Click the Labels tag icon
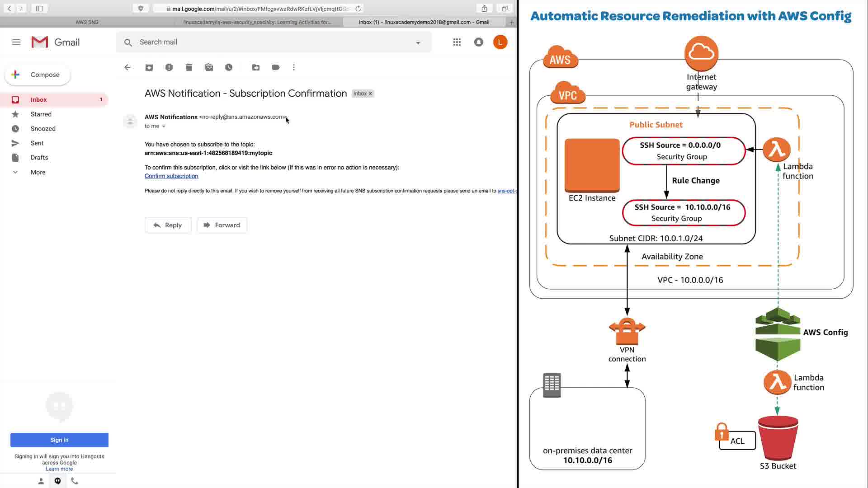Screen dimensions: 868x488 coord(276,67)
